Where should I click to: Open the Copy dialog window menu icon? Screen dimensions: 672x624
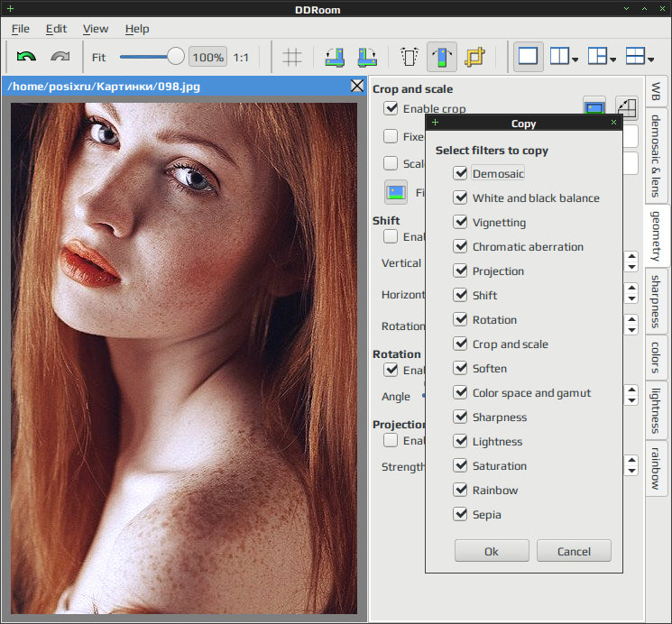(x=435, y=123)
